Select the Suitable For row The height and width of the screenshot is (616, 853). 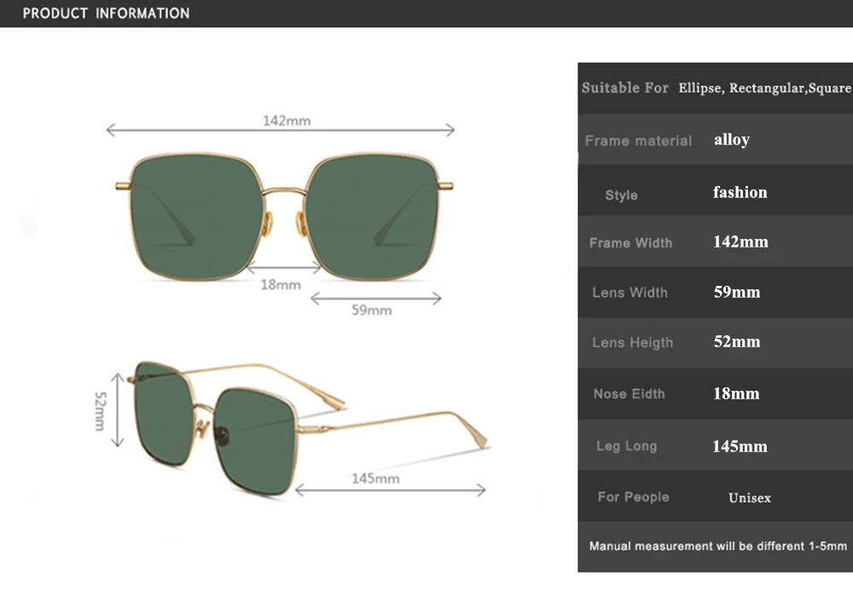point(716,88)
